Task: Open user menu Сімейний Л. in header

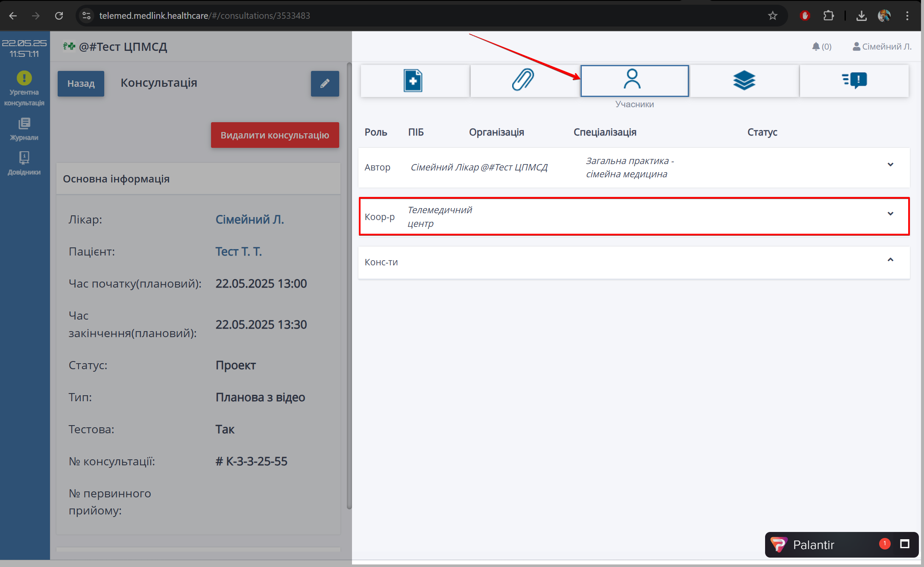Action: click(x=882, y=47)
